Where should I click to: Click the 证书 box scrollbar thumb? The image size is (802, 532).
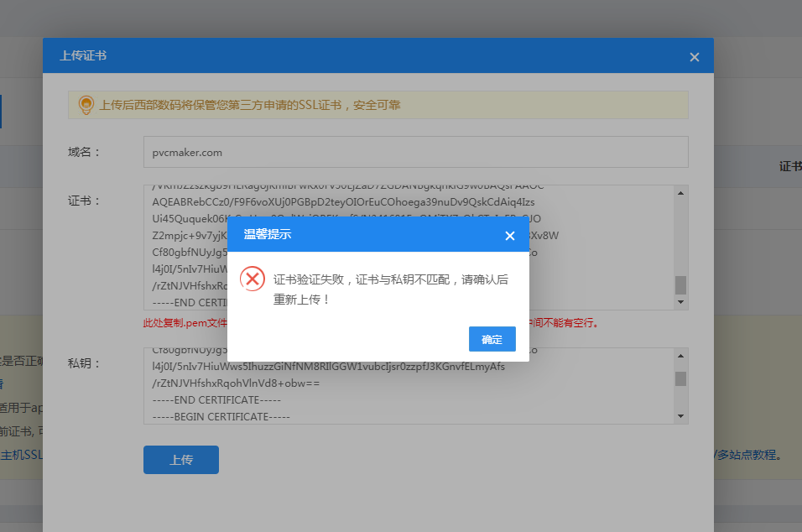click(681, 284)
